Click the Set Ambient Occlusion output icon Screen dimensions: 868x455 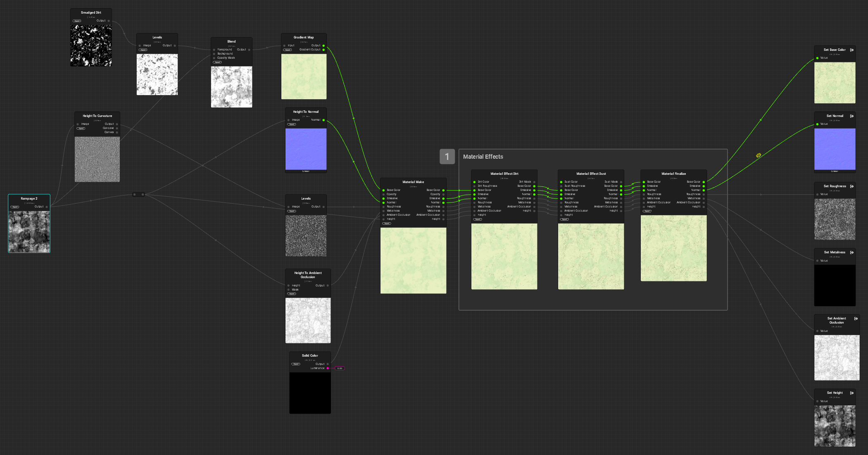pyautogui.click(x=856, y=319)
